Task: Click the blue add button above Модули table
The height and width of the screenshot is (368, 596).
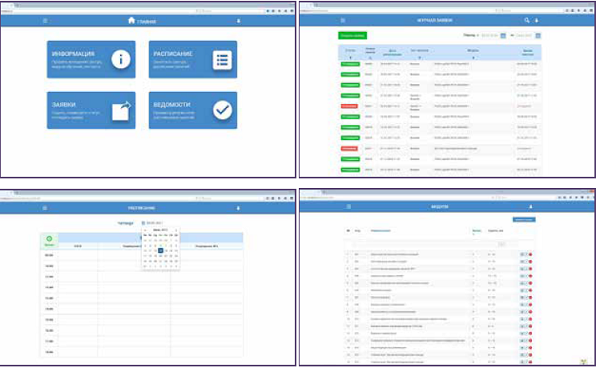Action: pyautogui.click(x=524, y=219)
